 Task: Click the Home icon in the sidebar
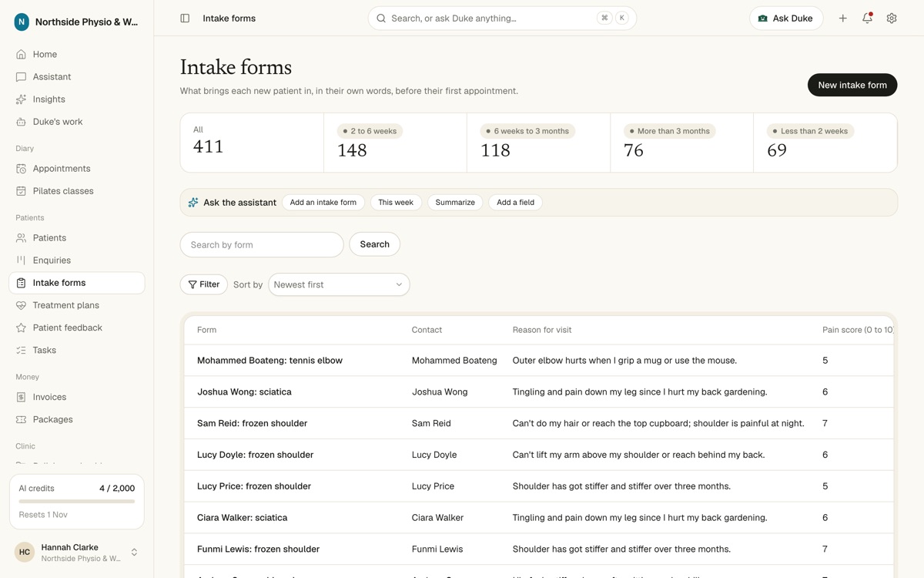21,55
